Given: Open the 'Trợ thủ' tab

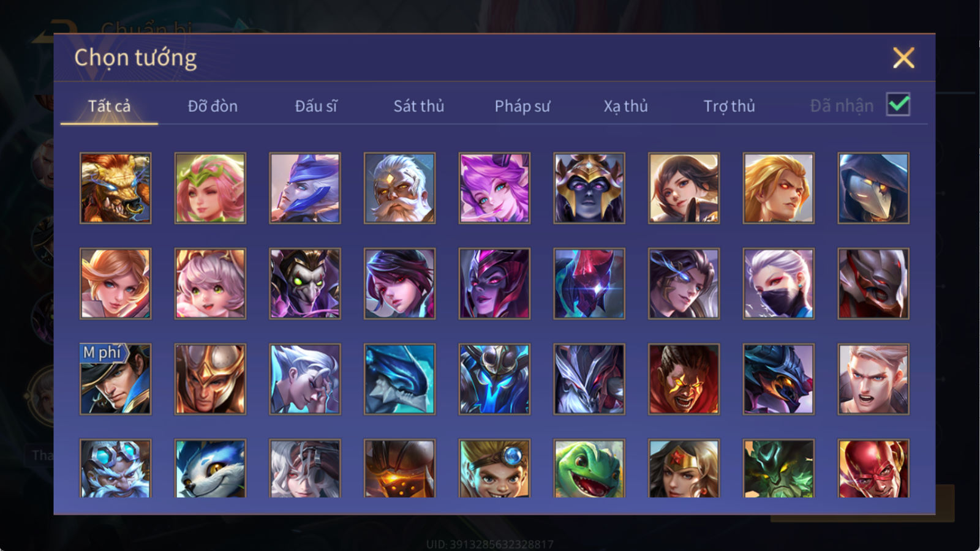Looking at the screenshot, I should 729,106.
